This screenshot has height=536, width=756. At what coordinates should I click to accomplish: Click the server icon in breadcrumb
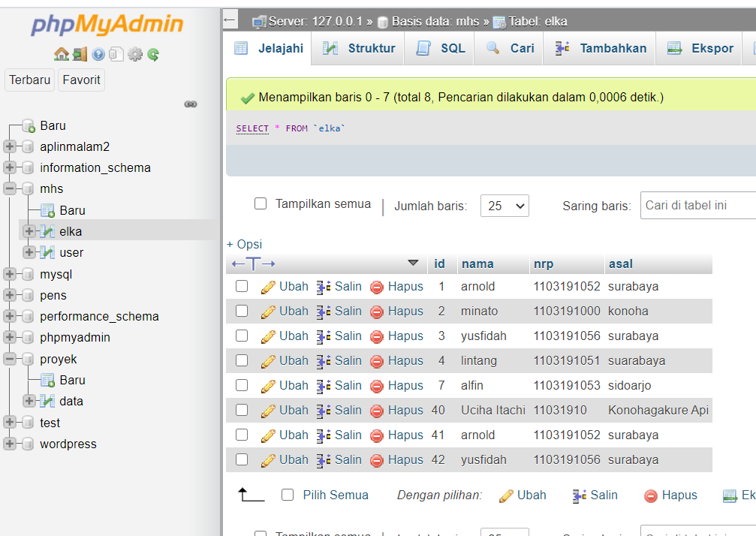point(260,22)
